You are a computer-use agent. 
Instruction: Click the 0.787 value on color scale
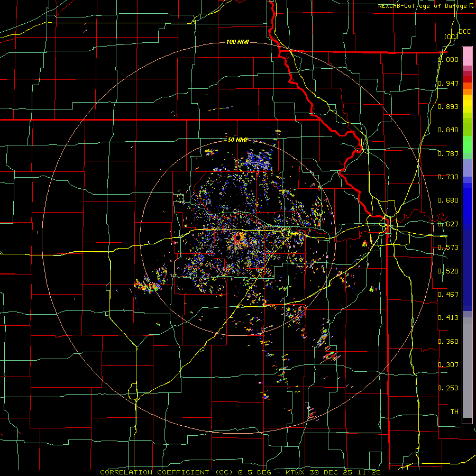(448, 153)
